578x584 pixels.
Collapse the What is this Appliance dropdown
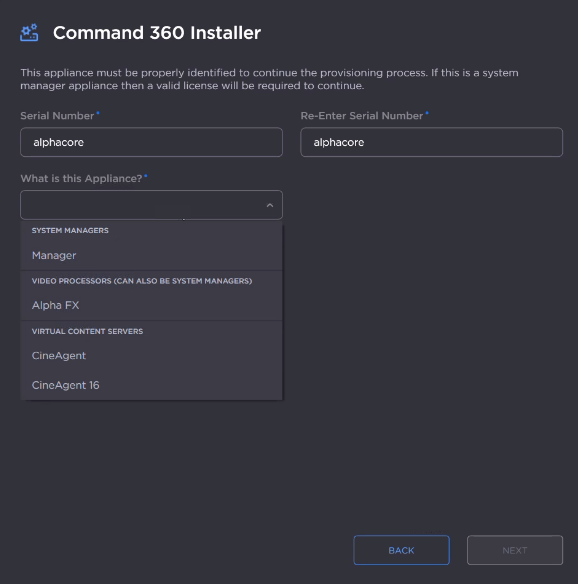[151, 205]
